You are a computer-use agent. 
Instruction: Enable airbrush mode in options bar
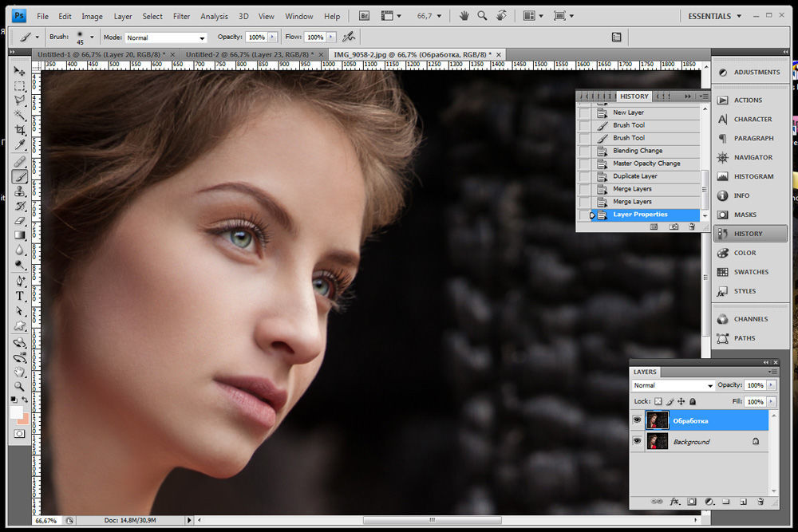(x=349, y=37)
